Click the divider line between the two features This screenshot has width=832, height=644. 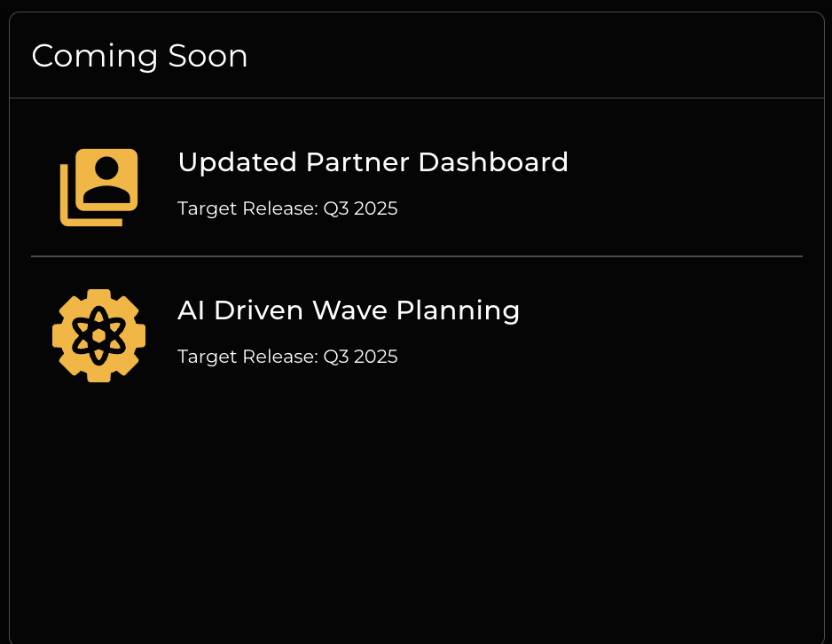point(416,256)
